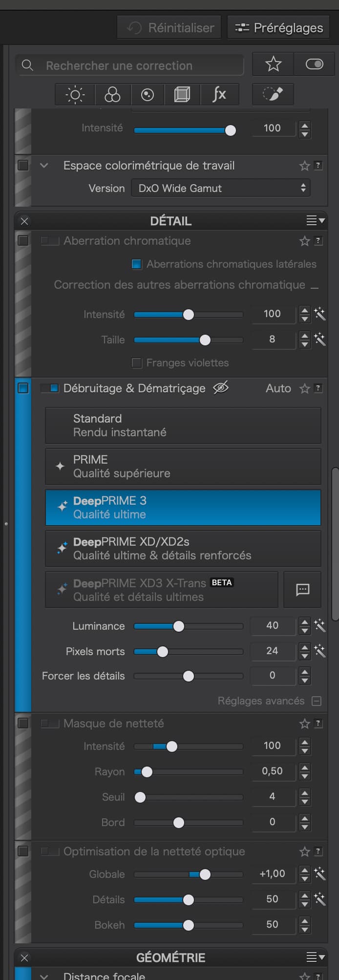Enable the Franges violettes checkbox
This screenshot has width=339, height=980.
(137, 363)
